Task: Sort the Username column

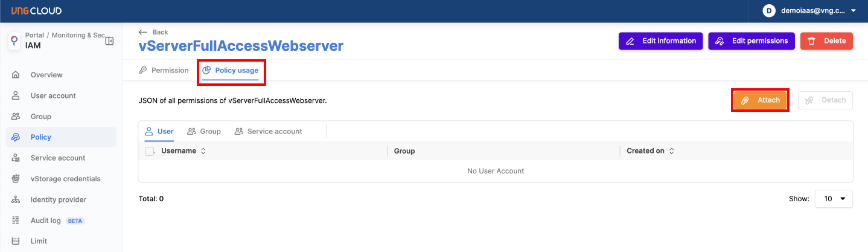Action: point(203,151)
